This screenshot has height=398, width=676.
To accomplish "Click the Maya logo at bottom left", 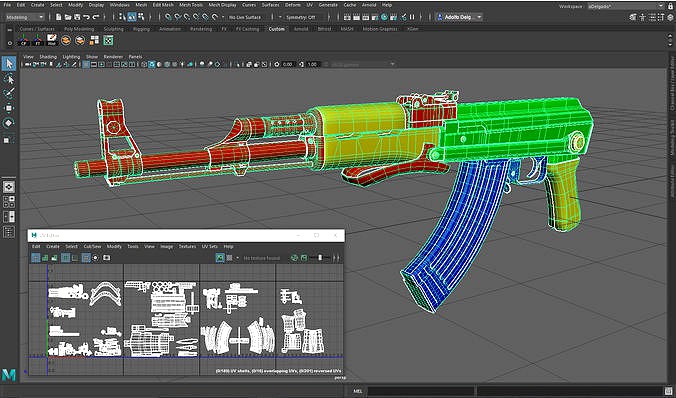I will [x=9, y=375].
